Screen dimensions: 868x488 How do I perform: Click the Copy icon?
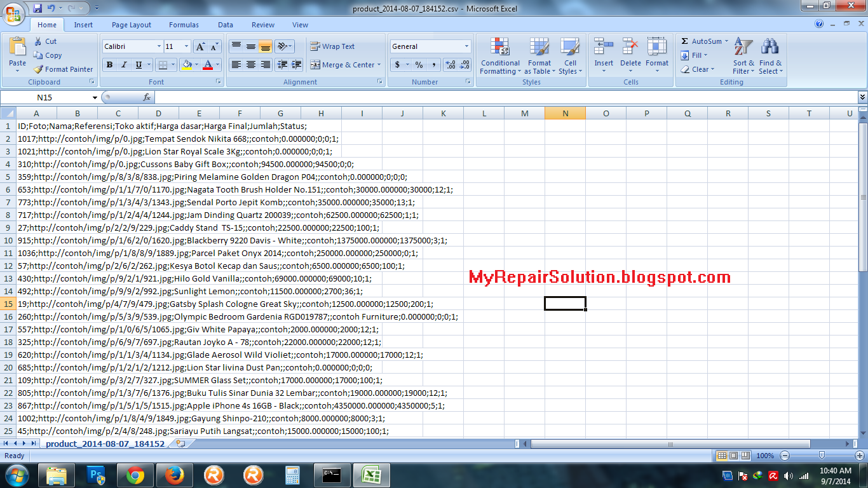pos(38,55)
